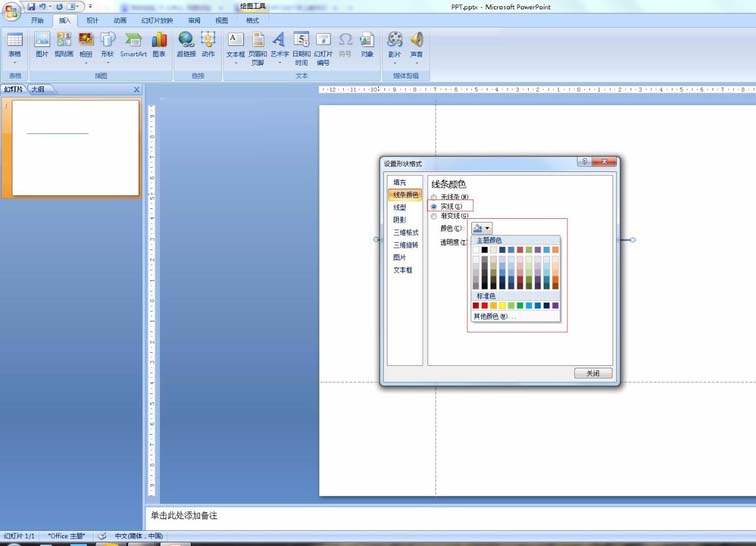Screen dimensions: 756x546
Task: Insert slide number (幻灯片编号)
Action: pos(323,48)
